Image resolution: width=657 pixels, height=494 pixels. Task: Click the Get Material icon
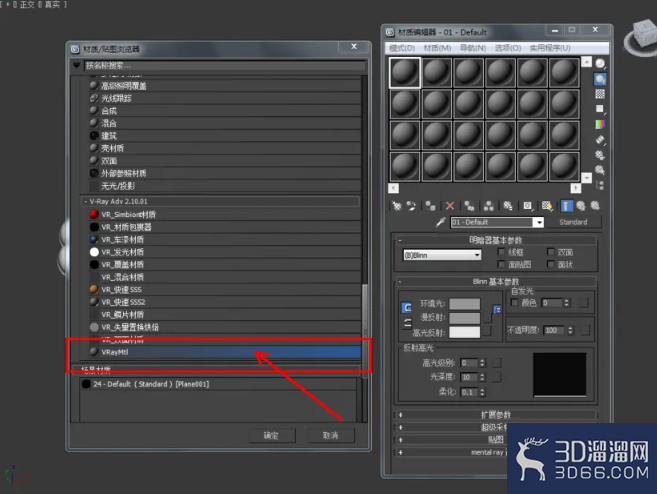point(396,206)
